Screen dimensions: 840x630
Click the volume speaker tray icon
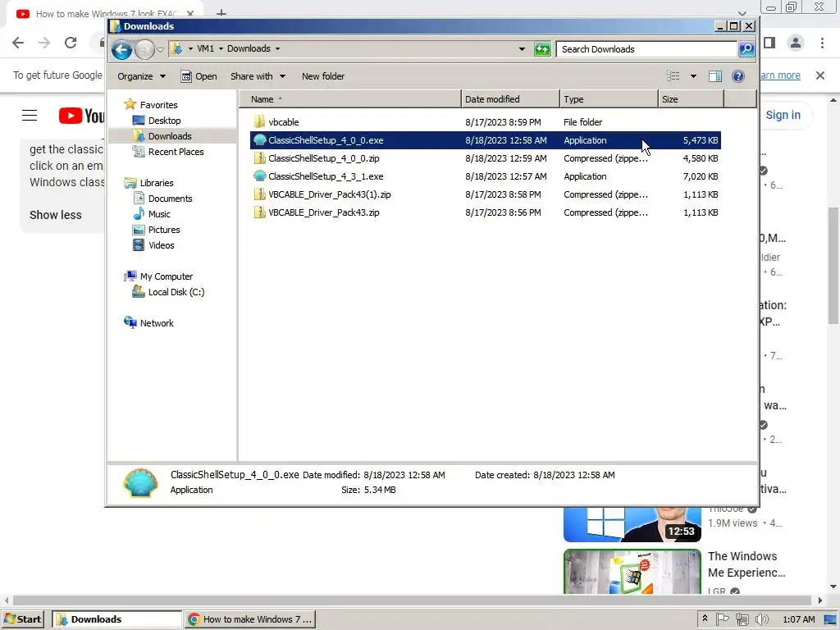762,619
